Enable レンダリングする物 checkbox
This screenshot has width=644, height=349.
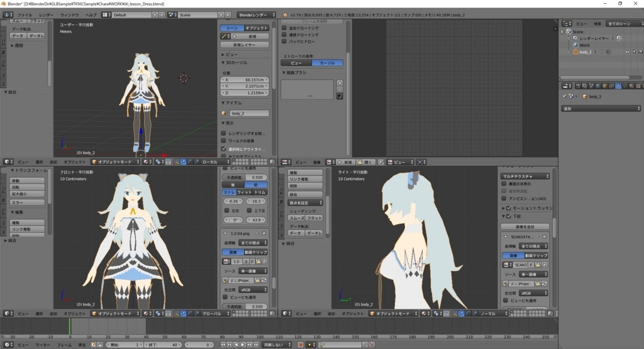(223, 133)
